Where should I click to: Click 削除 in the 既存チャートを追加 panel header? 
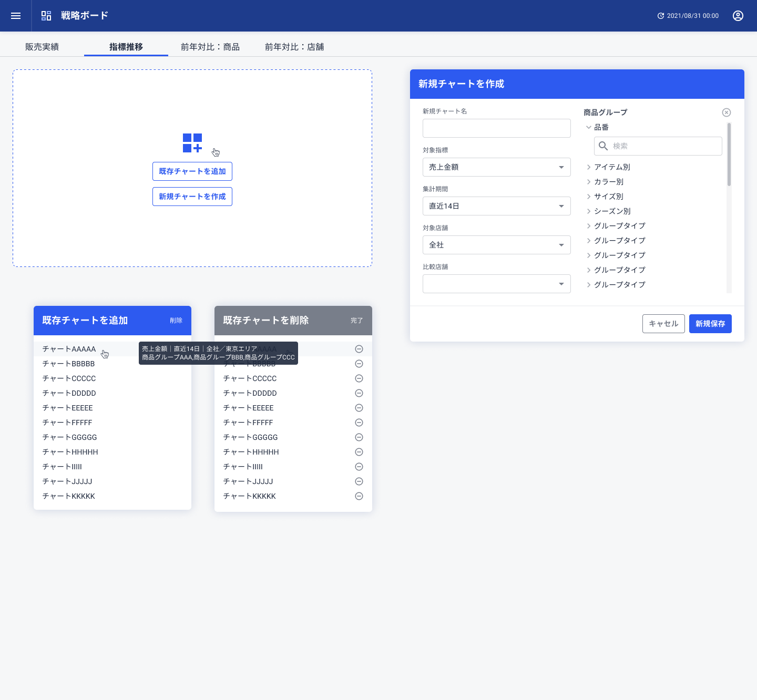(176, 321)
